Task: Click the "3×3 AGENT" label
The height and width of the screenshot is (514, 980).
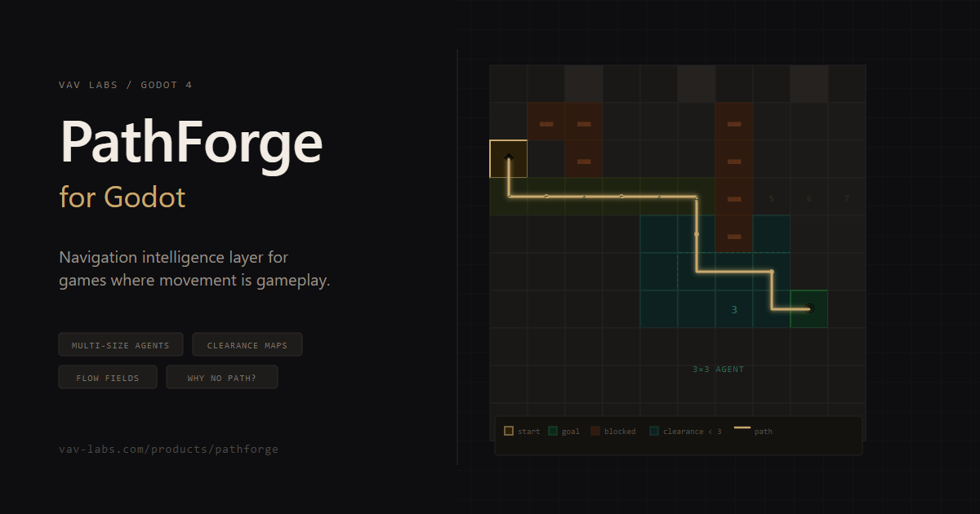Action: point(719,370)
